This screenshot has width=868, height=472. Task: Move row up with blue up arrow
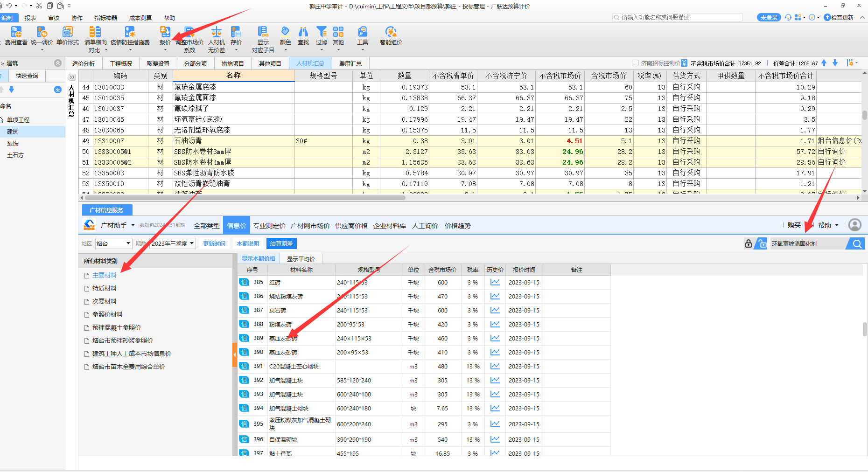(824, 63)
